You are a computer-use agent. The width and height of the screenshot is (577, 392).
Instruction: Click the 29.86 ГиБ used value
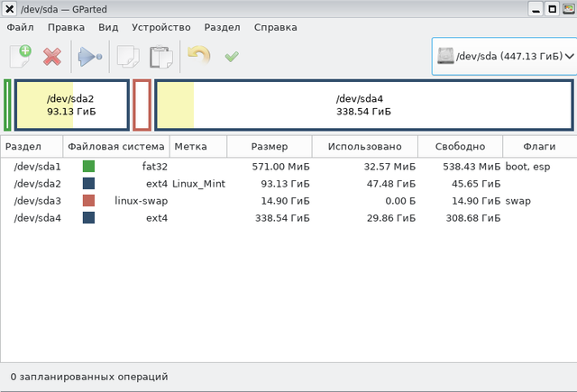(391, 218)
